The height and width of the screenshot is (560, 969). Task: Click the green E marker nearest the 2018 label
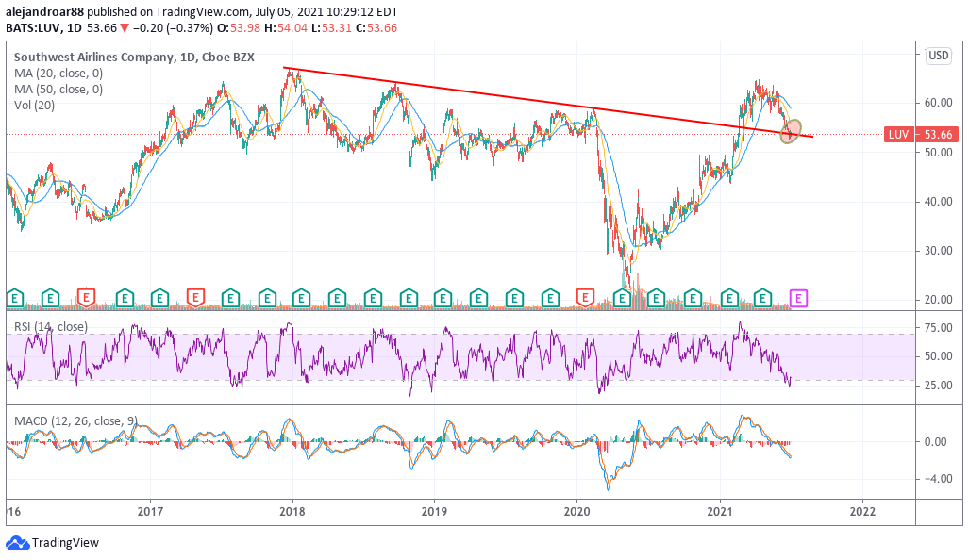tap(302, 299)
